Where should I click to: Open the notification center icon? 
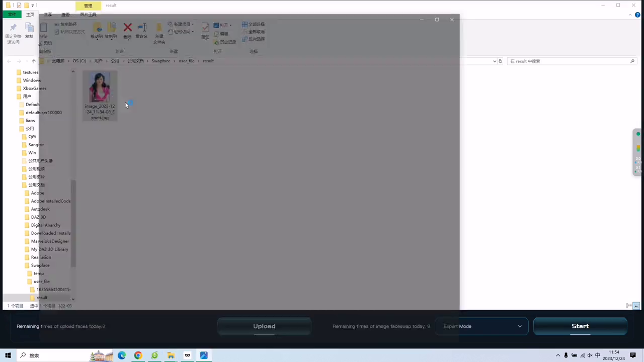click(633, 355)
